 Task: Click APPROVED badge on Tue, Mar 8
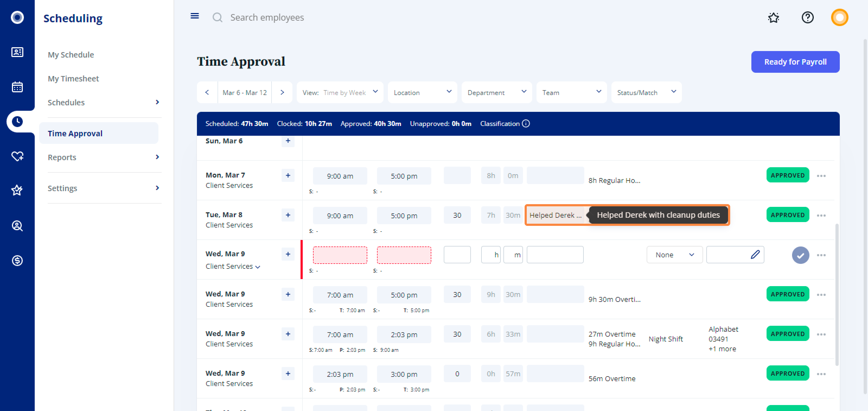[x=787, y=215]
